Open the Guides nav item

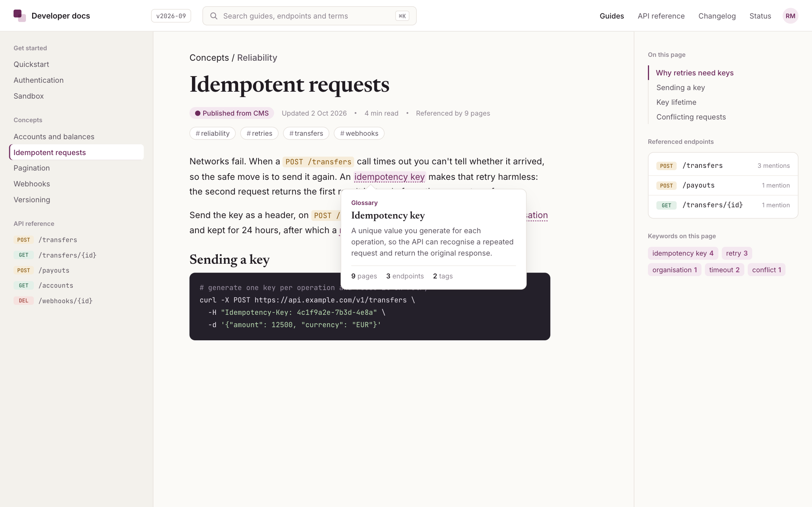coord(612,16)
